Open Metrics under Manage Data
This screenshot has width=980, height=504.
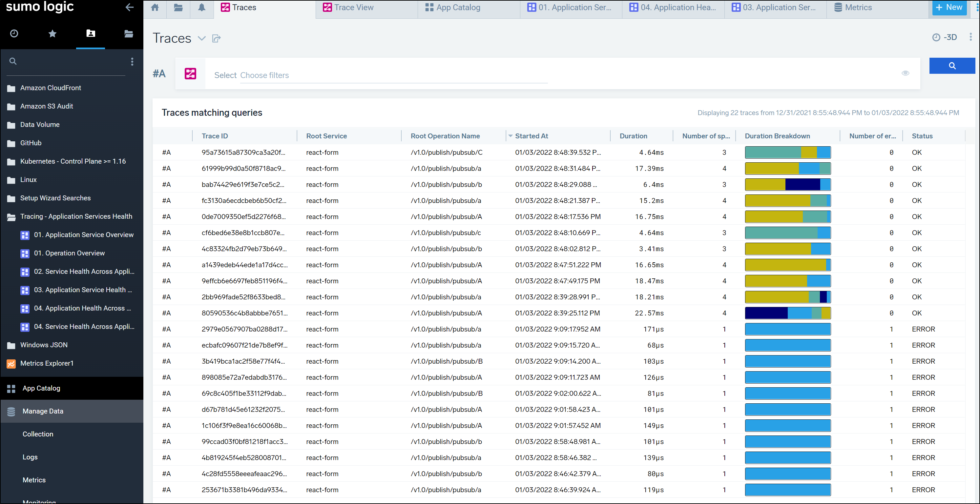click(34, 480)
